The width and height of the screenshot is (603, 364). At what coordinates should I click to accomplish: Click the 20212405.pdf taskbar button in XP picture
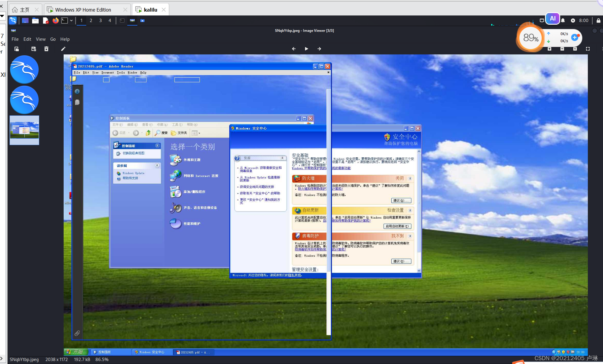(x=194, y=352)
